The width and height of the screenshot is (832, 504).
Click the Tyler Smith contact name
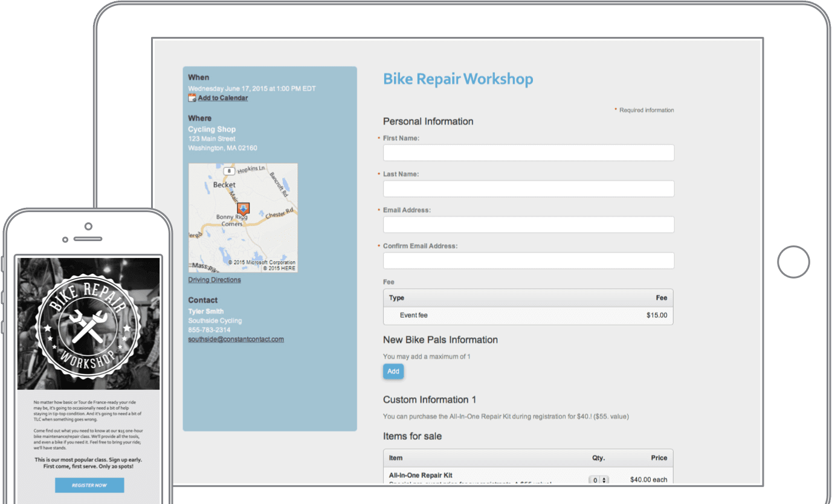click(x=205, y=312)
